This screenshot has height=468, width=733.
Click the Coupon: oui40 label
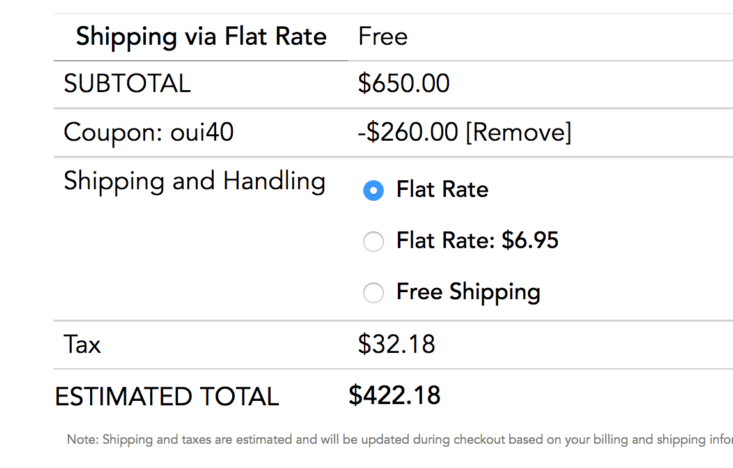[x=149, y=133]
